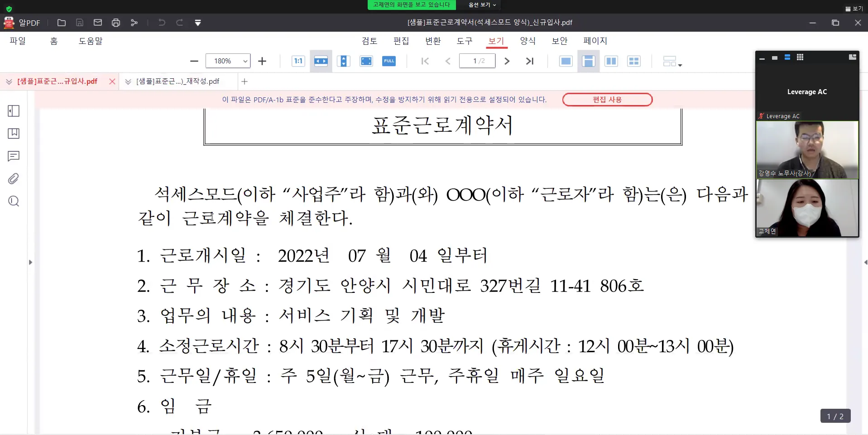This screenshot has width=868, height=435.
Task: Switch to the 보안 tab
Action: [560, 41]
